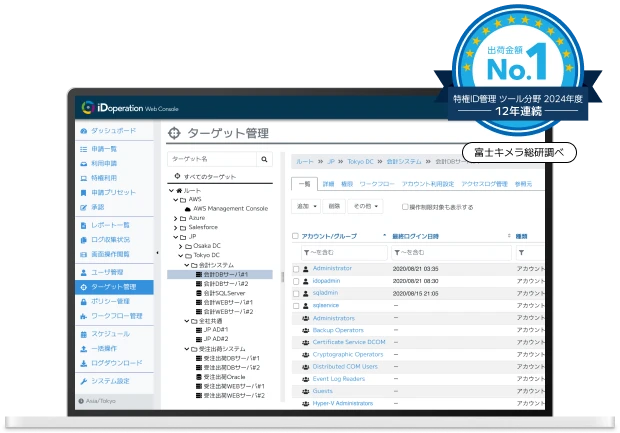Click the 画面操作閲覧 film icon
Screen dimensions: 620x433
(83, 254)
